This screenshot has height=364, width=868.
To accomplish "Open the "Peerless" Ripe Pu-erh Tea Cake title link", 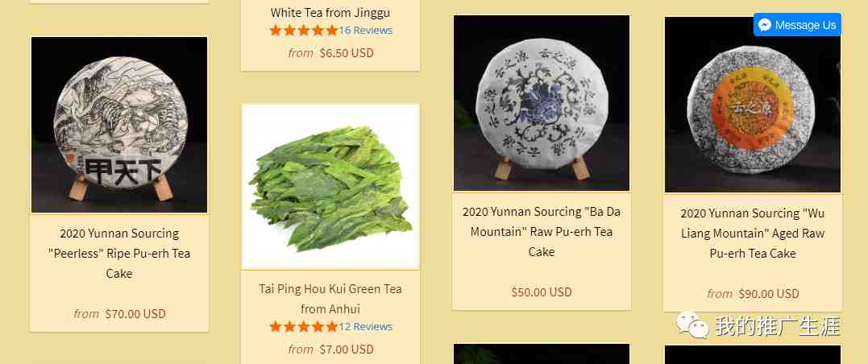I will (x=119, y=254).
